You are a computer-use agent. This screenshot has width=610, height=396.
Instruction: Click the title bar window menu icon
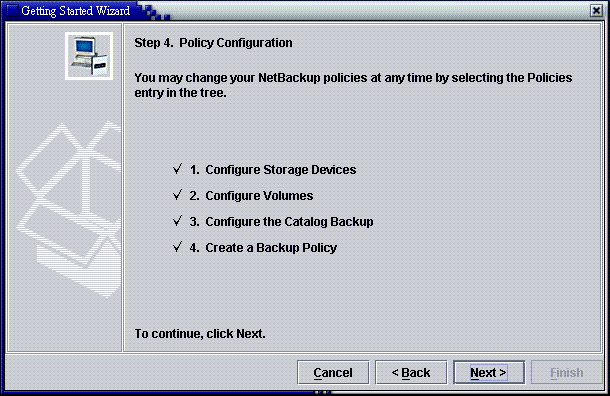point(12,11)
